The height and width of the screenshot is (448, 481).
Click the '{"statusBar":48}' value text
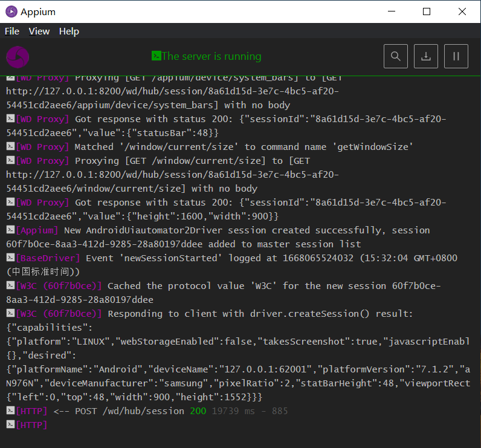[173, 133]
